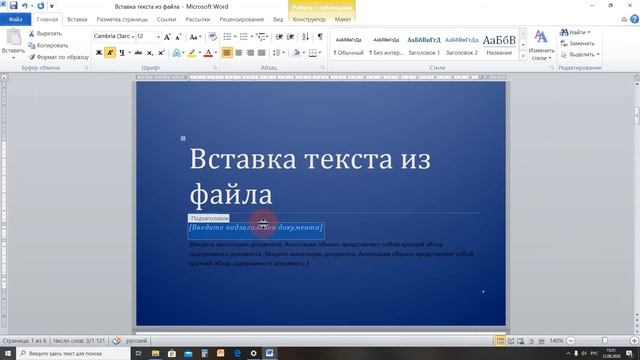Click the table move handle above title
640x360 pixels.
[x=183, y=138]
